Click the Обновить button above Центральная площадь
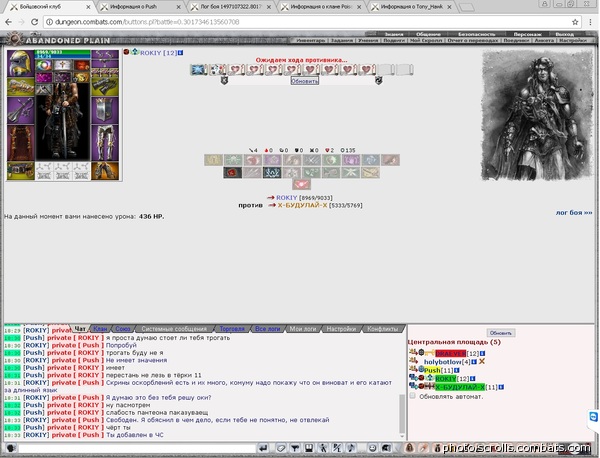Screen dimensions: 600x458 tap(501, 333)
